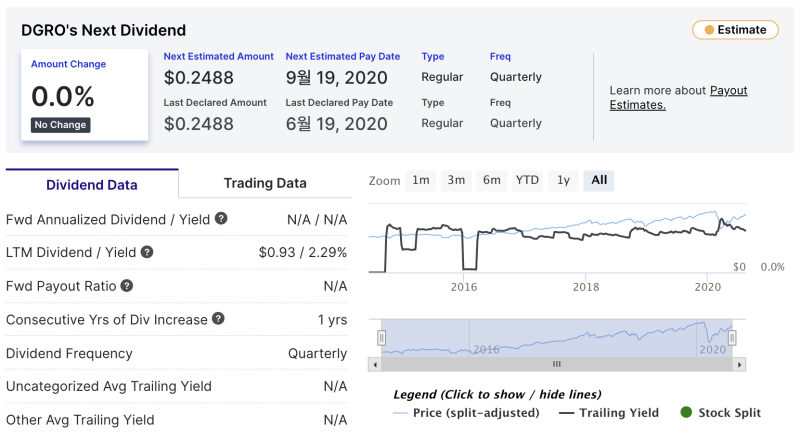Toggle Trailing Yield line in legend
The width and height of the screenshot is (800, 439).
pos(609,412)
